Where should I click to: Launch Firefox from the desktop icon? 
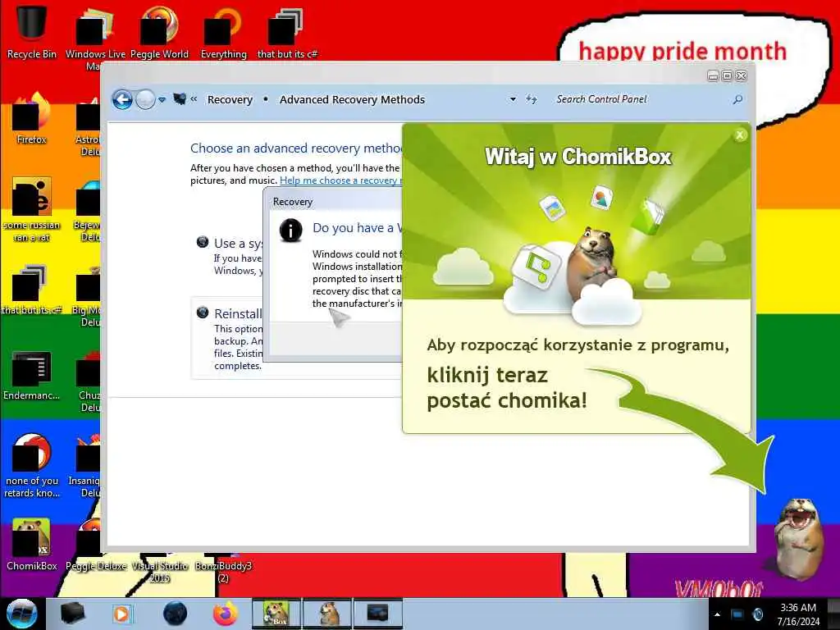tap(31, 119)
